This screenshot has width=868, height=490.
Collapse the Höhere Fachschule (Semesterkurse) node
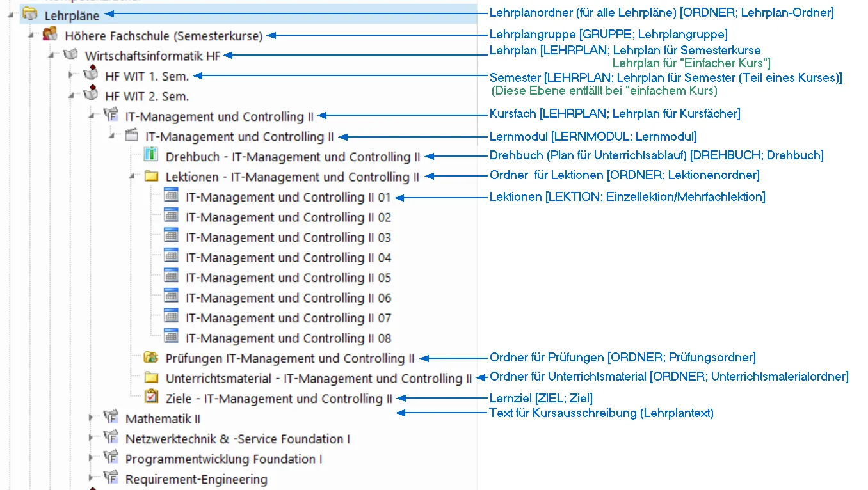[31, 35]
